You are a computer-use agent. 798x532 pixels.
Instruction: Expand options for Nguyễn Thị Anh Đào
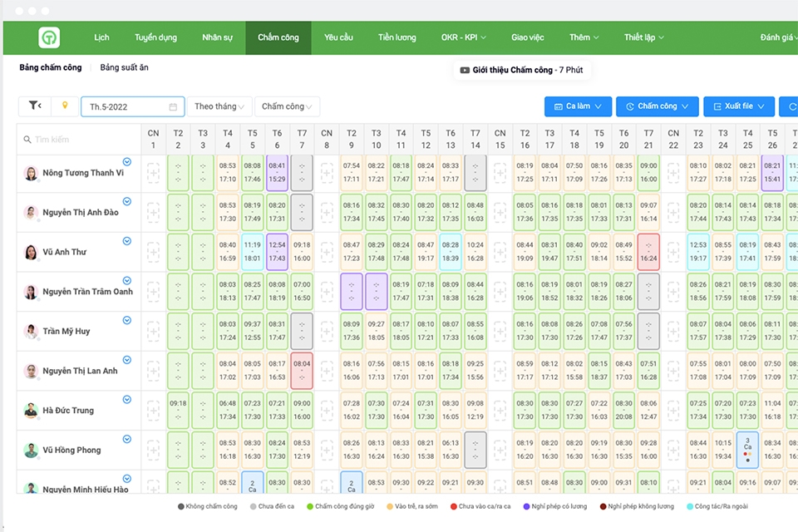(x=127, y=202)
